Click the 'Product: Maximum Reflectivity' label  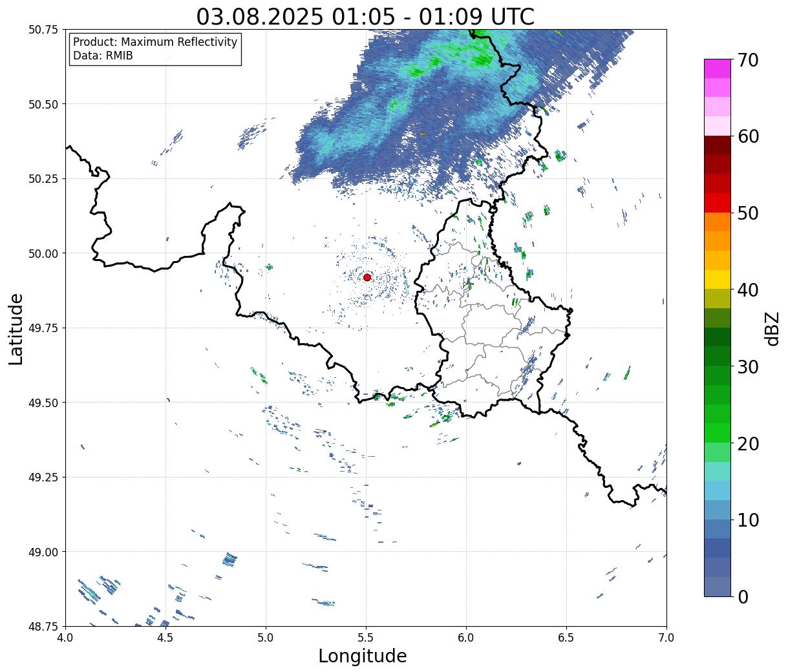coord(155,42)
